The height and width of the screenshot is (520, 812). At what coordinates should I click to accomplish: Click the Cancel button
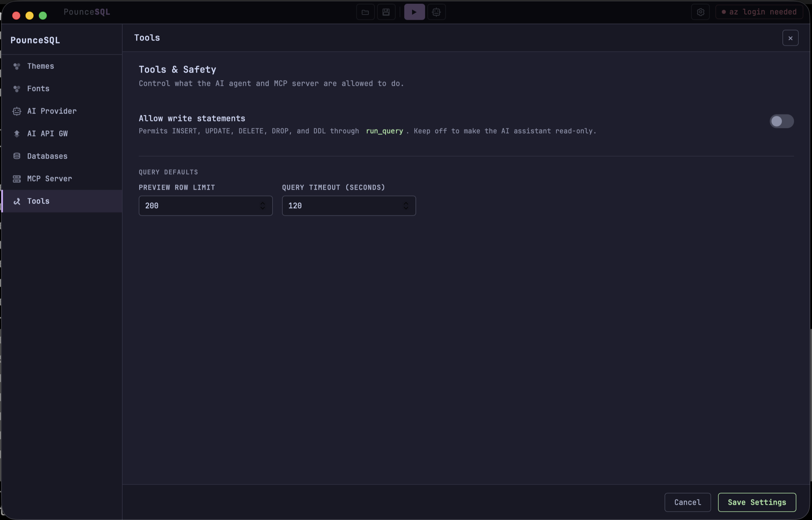[687, 502]
